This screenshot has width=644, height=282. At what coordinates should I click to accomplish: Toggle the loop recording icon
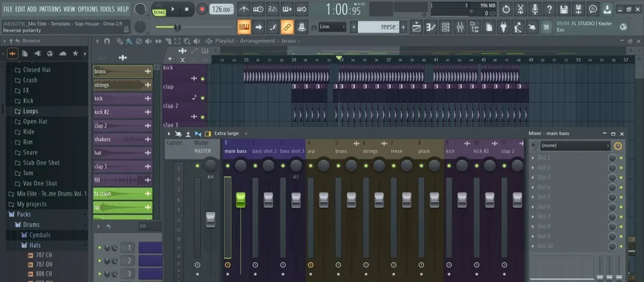[301, 9]
